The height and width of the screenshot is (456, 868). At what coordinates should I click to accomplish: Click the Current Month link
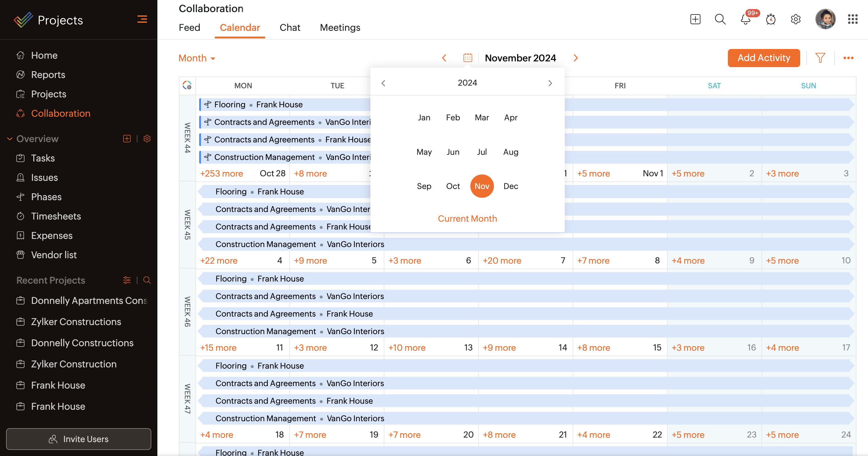pos(467,219)
